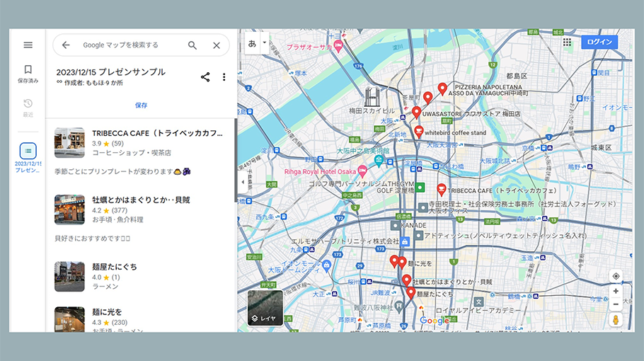The image size is (644, 361).
Task: Click the 季節ごとにプリンプレートが変わります note
Action: click(122, 172)
